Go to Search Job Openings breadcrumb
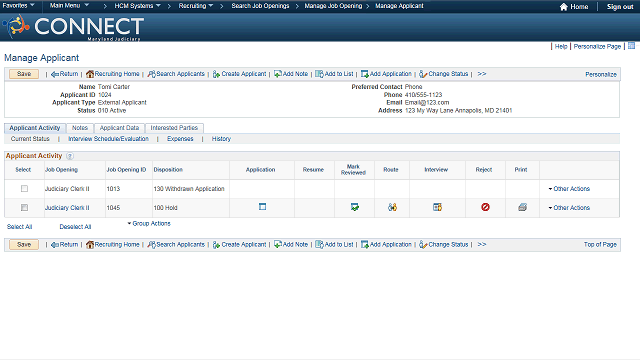Viewport: 640px width, 360px height. (x=260, y=6)
